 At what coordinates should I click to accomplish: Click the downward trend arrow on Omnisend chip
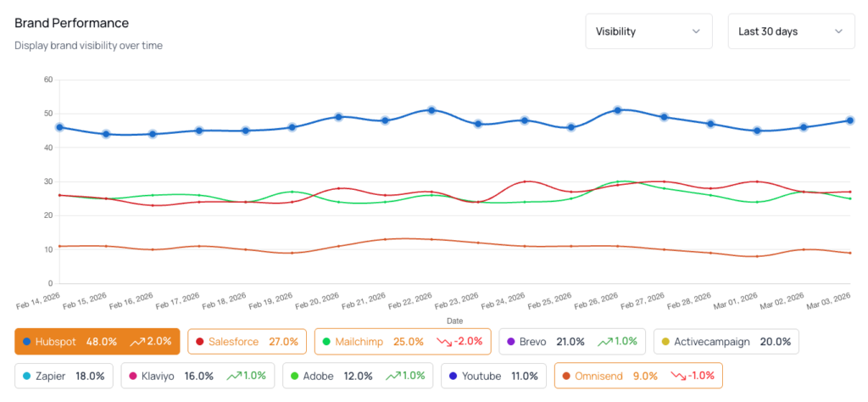[x=679, y=376]
